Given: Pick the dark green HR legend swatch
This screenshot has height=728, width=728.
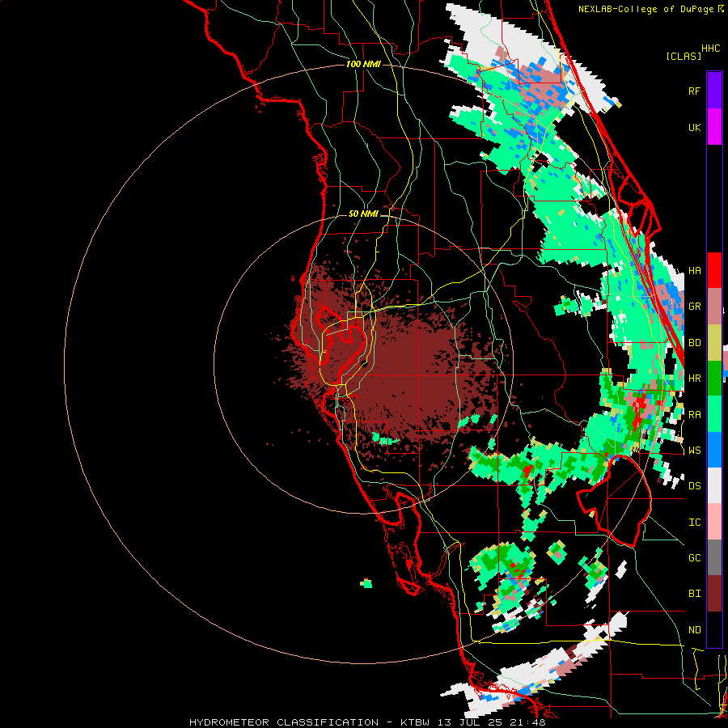Looking at the screenshot, I should (x=714, y=379).
